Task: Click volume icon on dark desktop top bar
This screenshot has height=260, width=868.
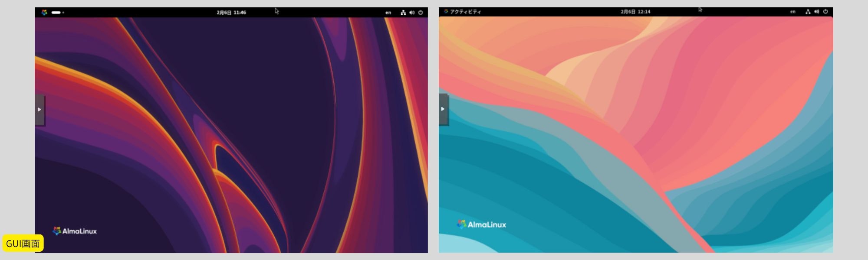Action: point(412,13)
